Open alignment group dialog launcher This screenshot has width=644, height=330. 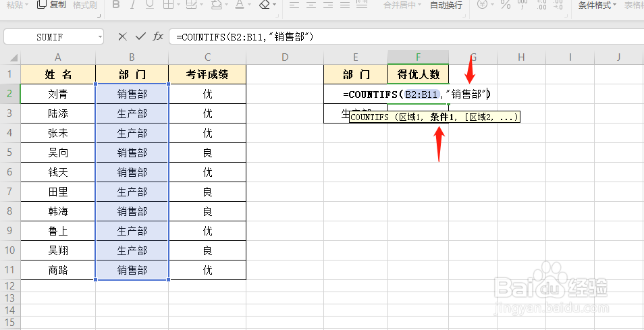(463, 16)
